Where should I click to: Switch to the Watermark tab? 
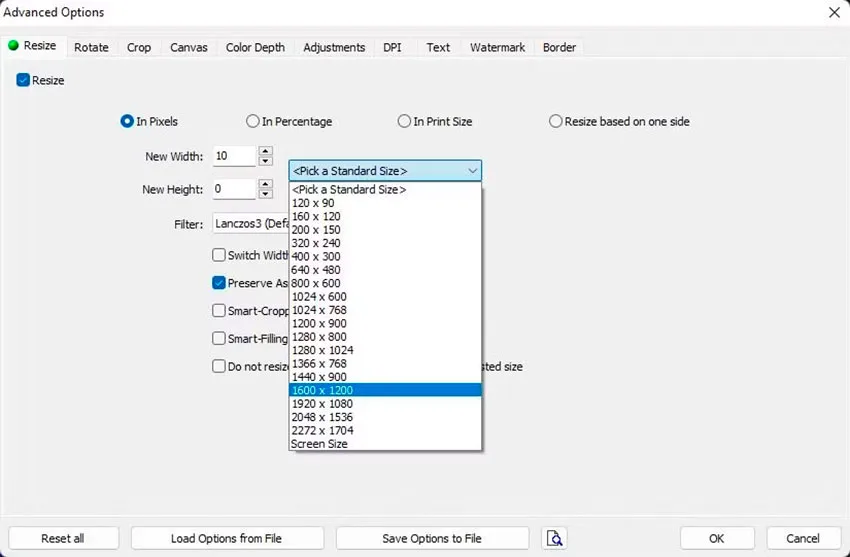pos(497,47)
